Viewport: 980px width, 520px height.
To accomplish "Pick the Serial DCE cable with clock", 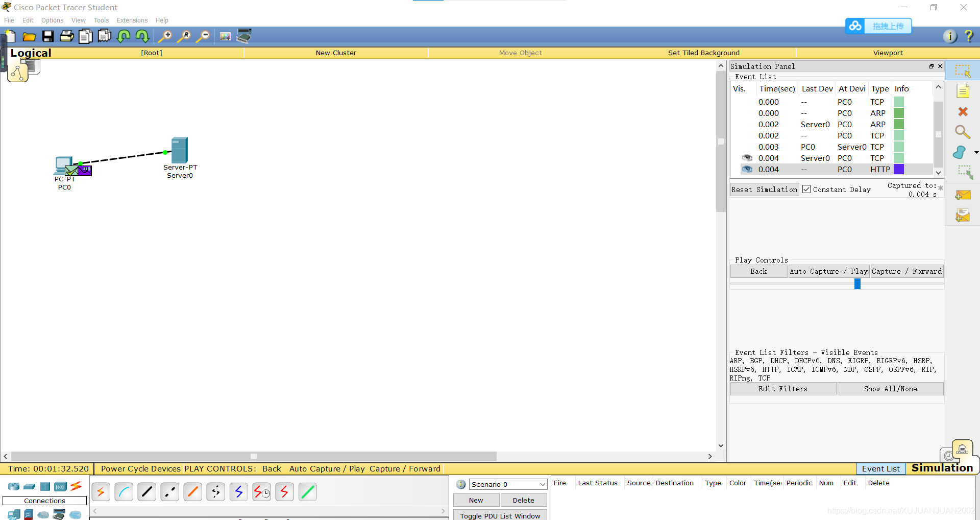I will pos(262,492).
